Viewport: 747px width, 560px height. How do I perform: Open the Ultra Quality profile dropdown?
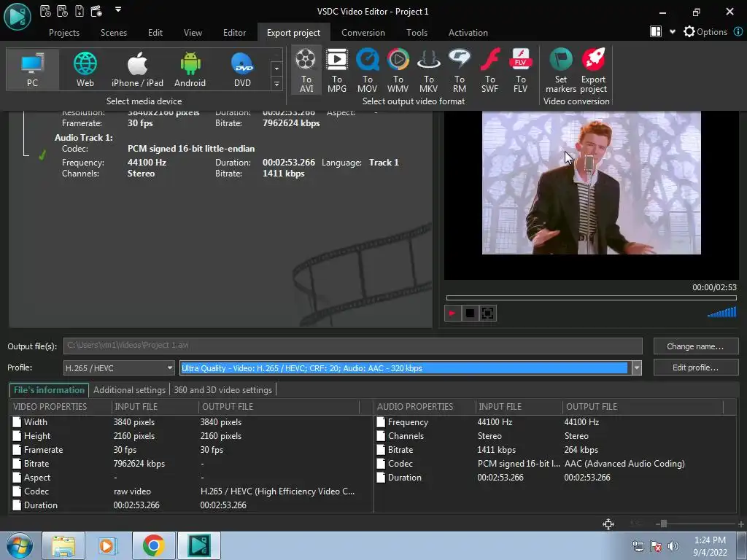pos(636,367)
